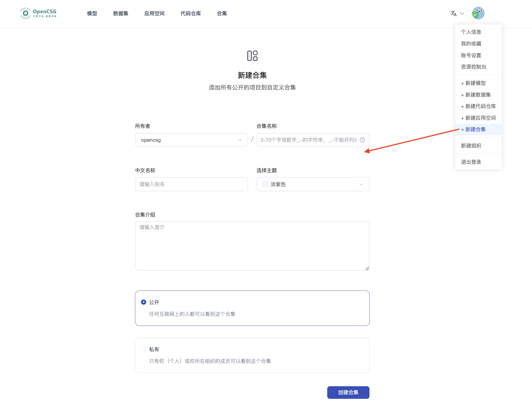Click the OpenCSG logo
Viewport: 532px width, 420px height.
[38, 13]
